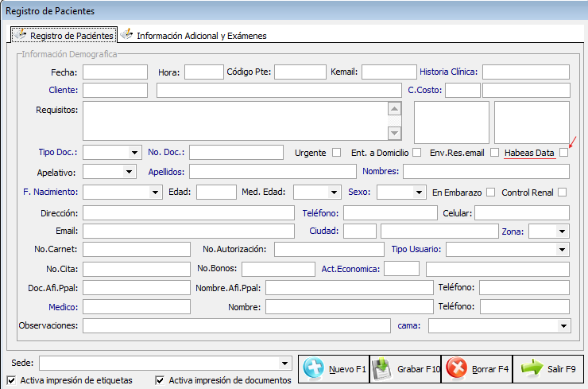Click the Registro de Pacientes tab icon

(x=20, y=35)
